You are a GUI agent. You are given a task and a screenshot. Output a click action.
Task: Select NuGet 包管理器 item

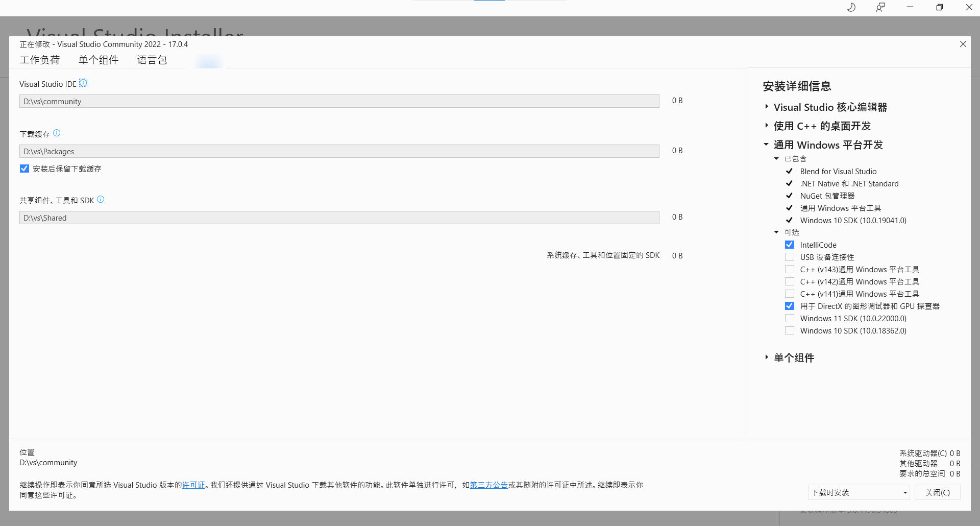827,196
